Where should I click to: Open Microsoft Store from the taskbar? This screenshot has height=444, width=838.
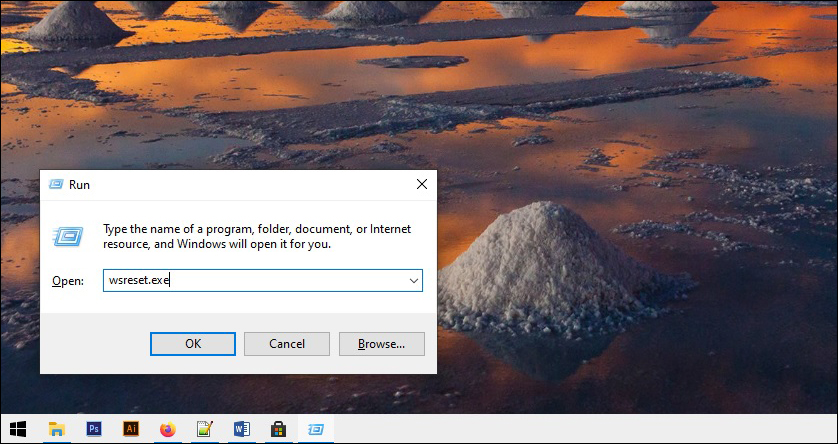tap(278, 429)
